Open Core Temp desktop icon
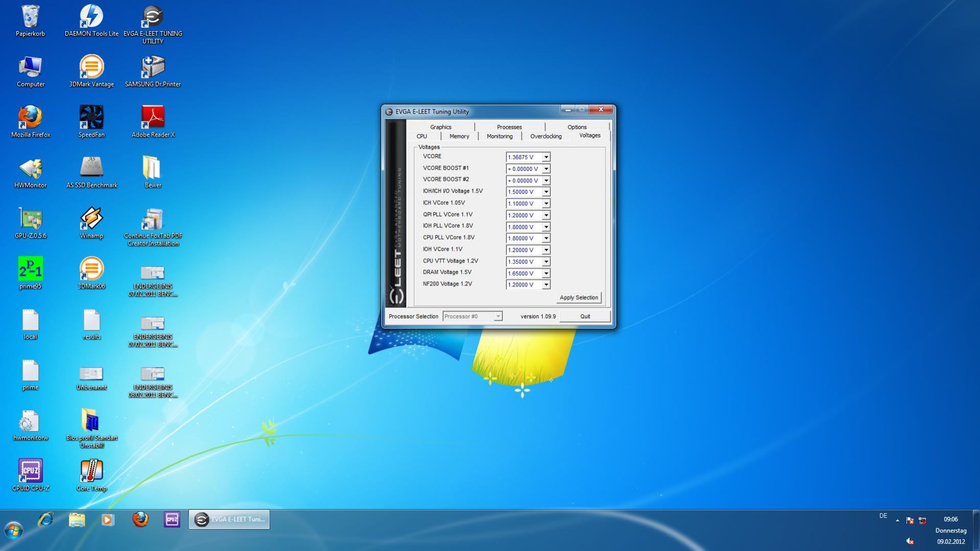The height and width of the screenshot is (551, 980). click(91, 474)
